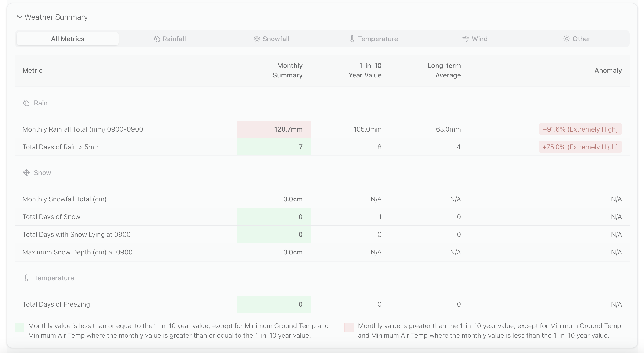Select Total Days of Snow label
The height and width of the screenshot is (353, 644).
click(51, 217)
